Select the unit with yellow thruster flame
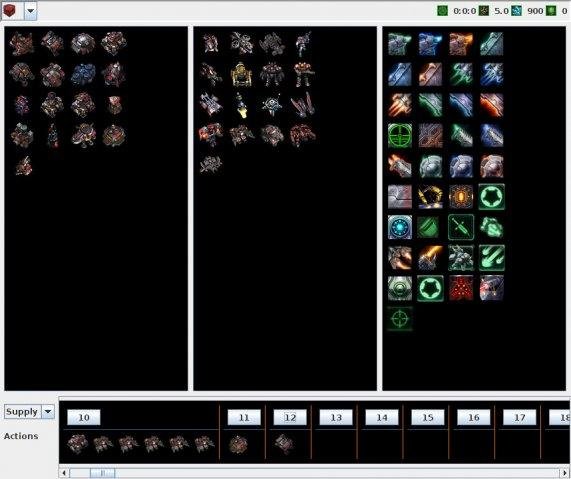Viewport: 571px width, 479px height. tap(241, 105)
